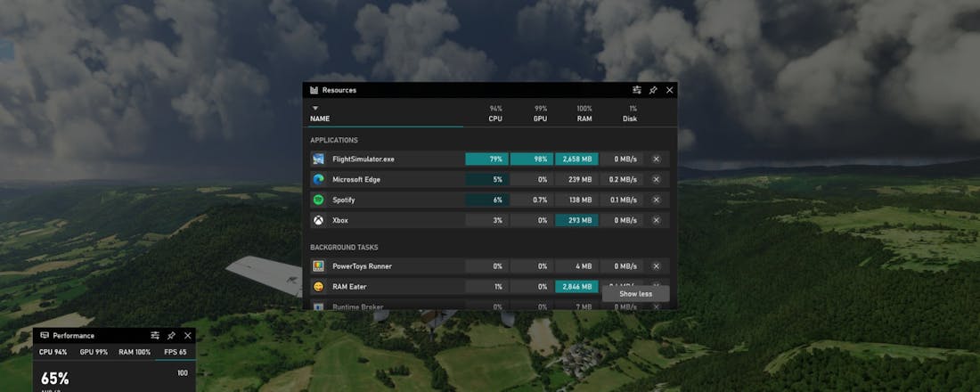End the Xbox app process
980x392 pixels.
[657, 220]
